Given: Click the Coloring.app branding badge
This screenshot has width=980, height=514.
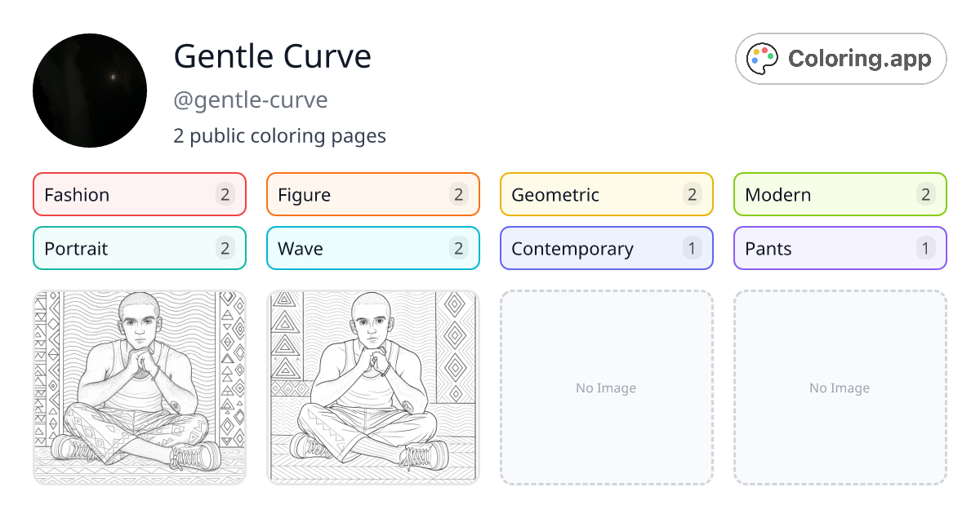Looking at the screenshot, I should (x=840, y=59).
